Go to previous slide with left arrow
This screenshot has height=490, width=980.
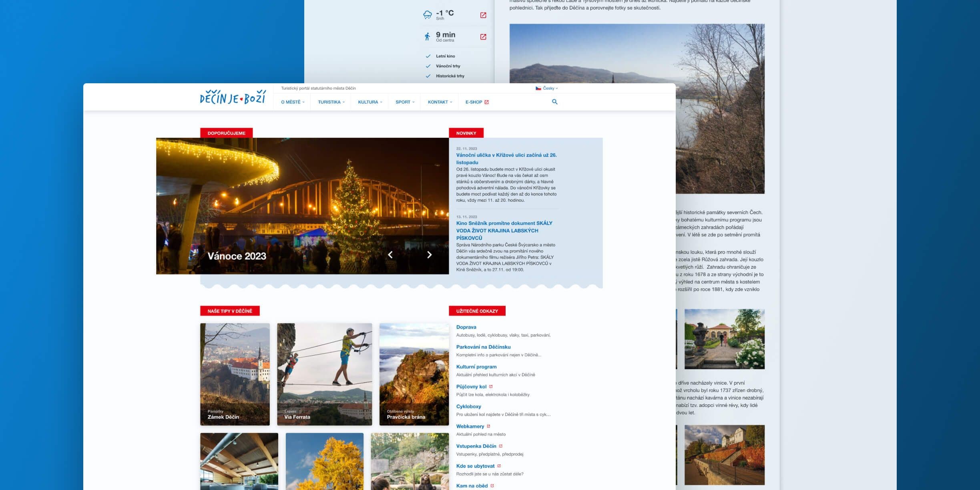coord(390,255)
